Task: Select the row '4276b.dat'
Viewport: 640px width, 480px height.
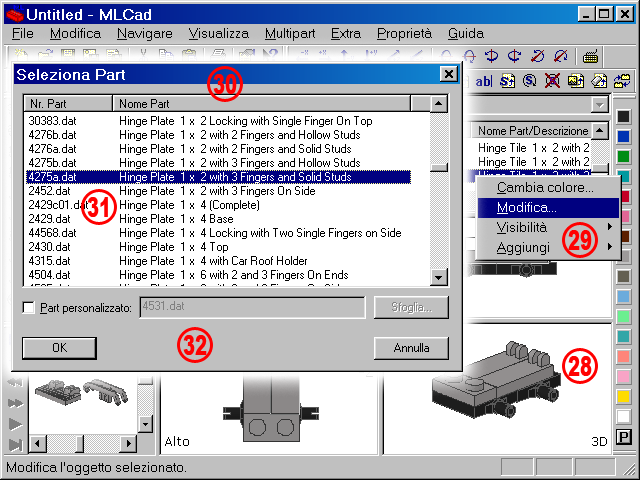Action: [218, 135]
